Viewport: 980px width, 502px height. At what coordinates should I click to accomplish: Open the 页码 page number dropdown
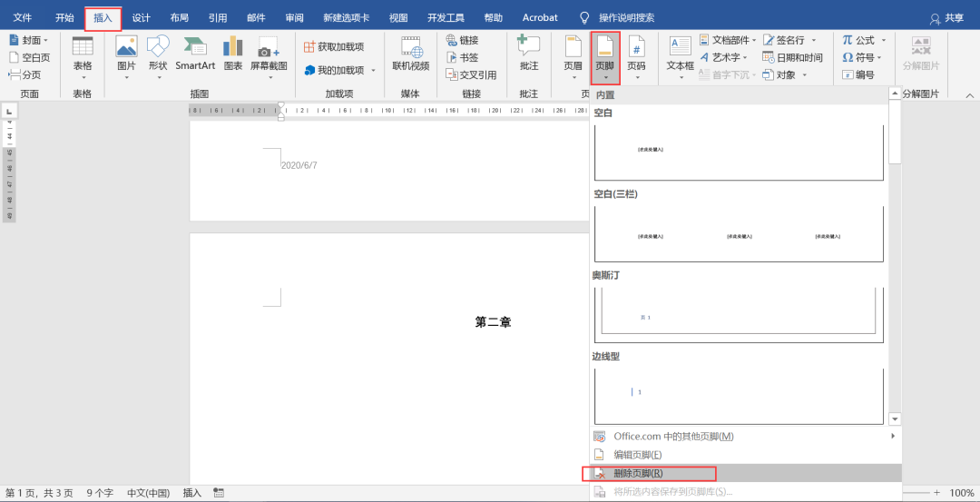(636, 56)
